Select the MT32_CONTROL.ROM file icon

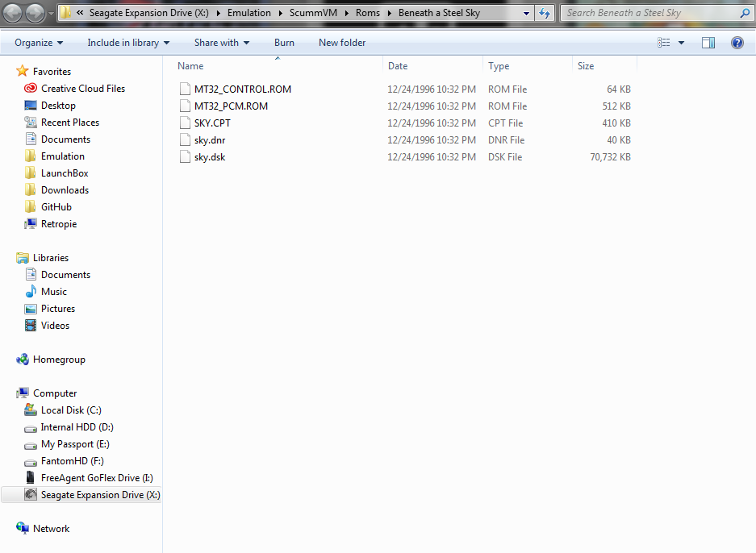point(185,89)
